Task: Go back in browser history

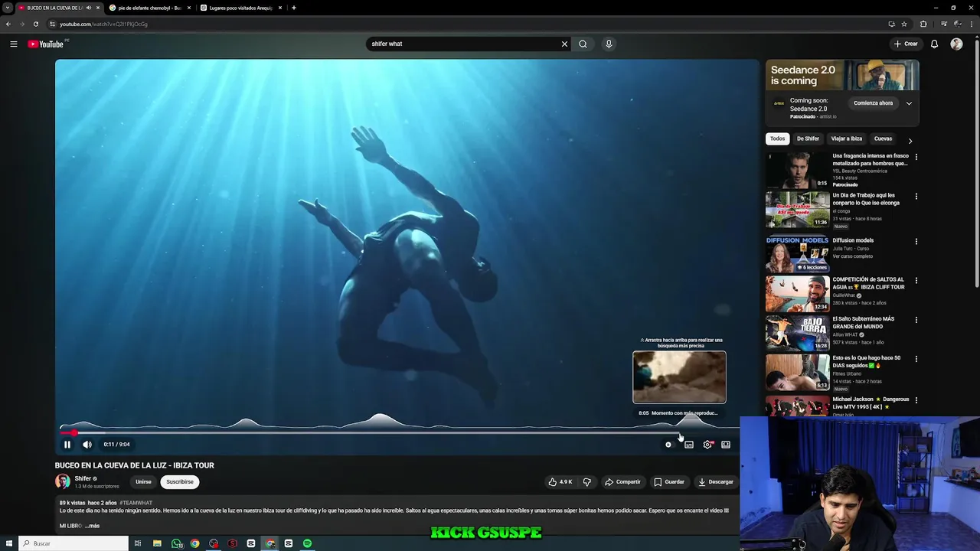Action: click(x=8, y=24)
